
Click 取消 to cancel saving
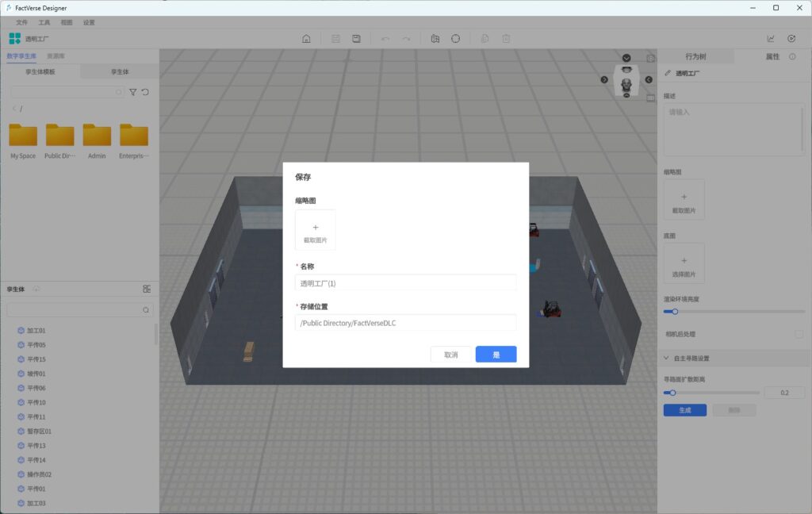click(x=451, y=355)
